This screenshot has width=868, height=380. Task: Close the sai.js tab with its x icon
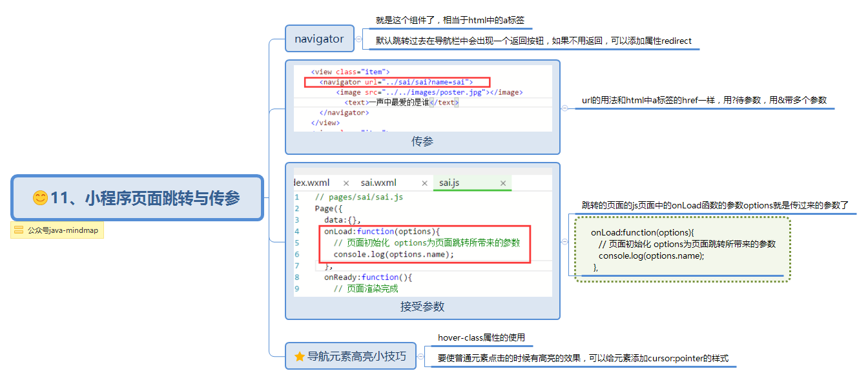tap(503, 183)
